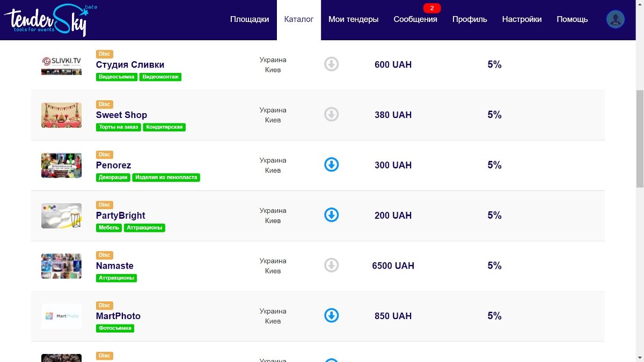Click the Disc badge above Namaste
This screenshot has width=644, height=362.
pos(104,255)
